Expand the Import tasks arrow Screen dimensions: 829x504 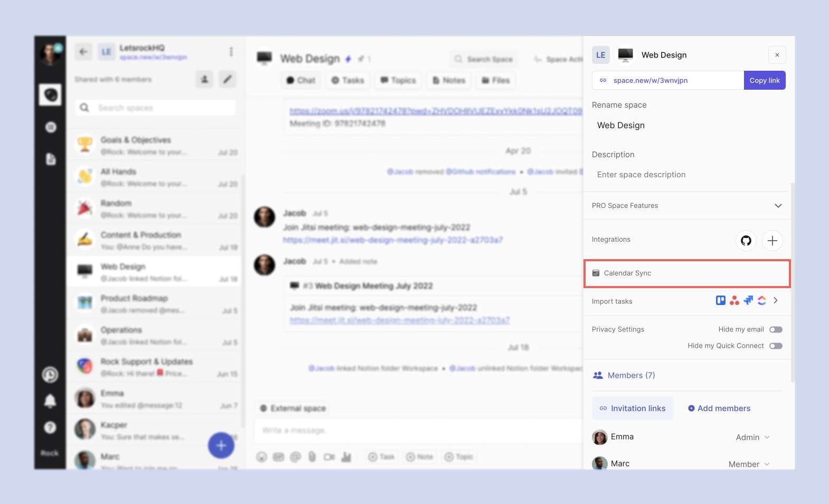click(775, 300)
